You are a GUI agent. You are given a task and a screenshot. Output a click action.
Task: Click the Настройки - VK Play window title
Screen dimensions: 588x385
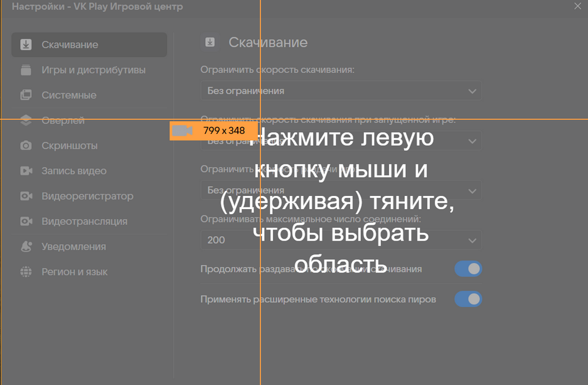[x=97, y=7]
